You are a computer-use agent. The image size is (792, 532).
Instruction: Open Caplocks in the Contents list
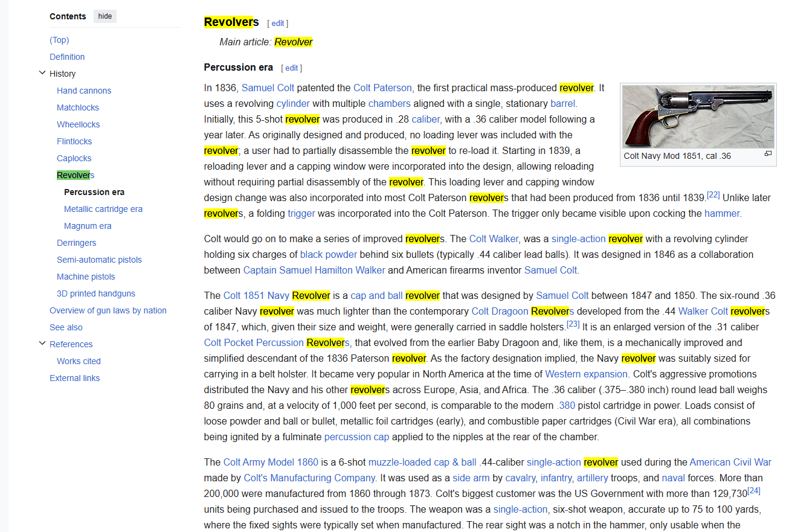coord(74,158)
